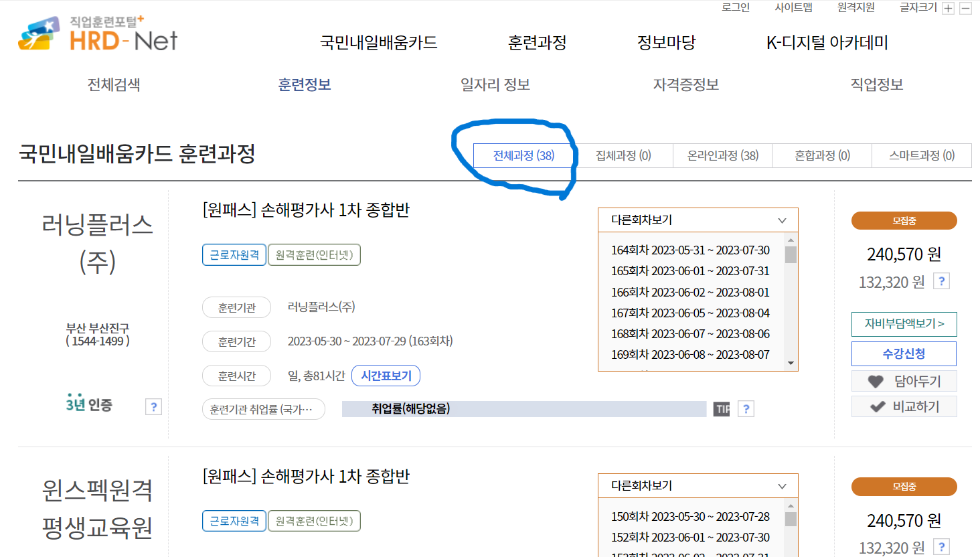Select 150회차 2023-05-30 session

(x=690, y=517)
